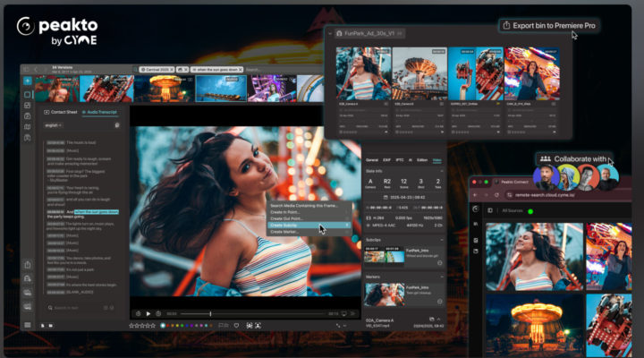
Task: Select Search Media Containing this Frame
Action: [309, 206]
